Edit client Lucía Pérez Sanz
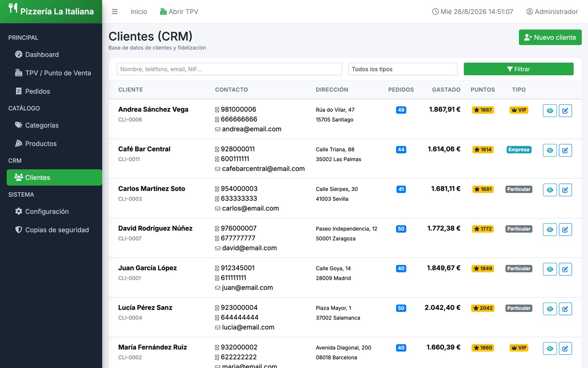Screen dimensions: 588x368 [565, 309]
